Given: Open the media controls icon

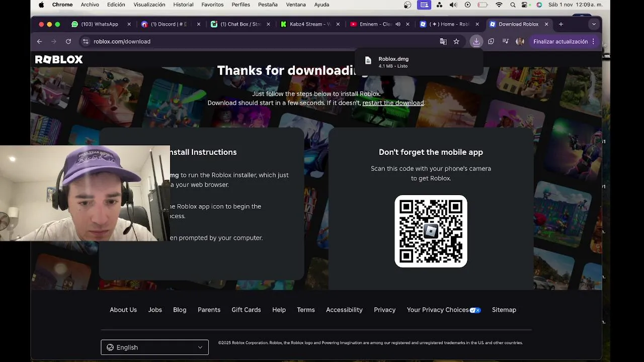Looking at the screenshot, I should tap(506, 42).
